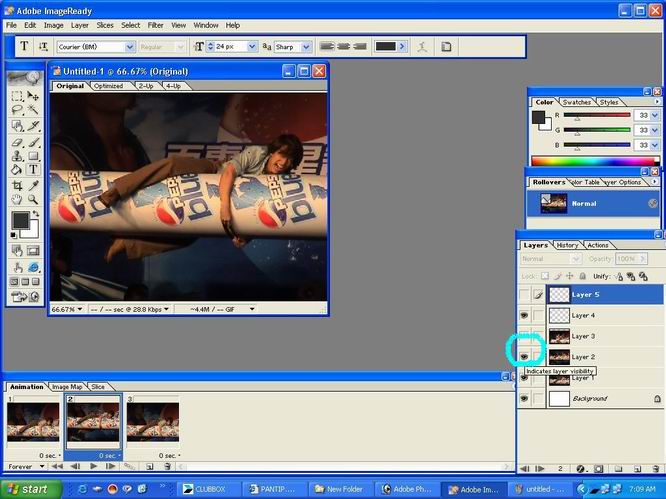666x499 pixels.
Task: Select the Rectangle shape tool
Action: click(x=33, y=156)
